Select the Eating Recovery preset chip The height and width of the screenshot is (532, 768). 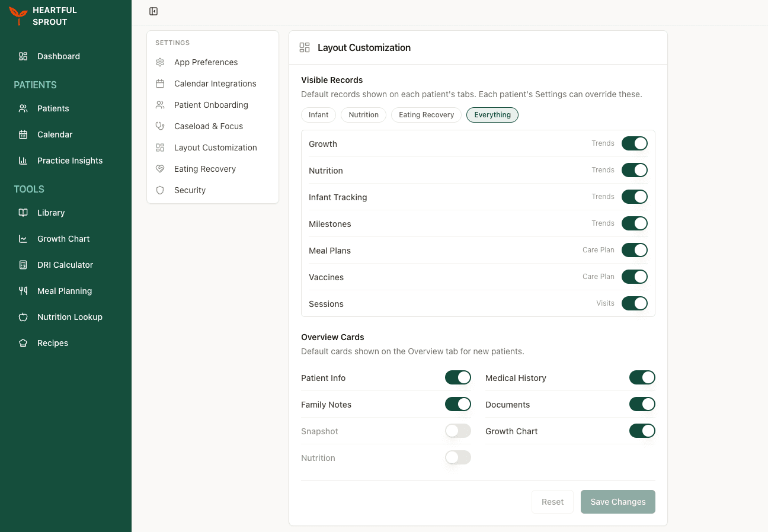pos(427,115)
